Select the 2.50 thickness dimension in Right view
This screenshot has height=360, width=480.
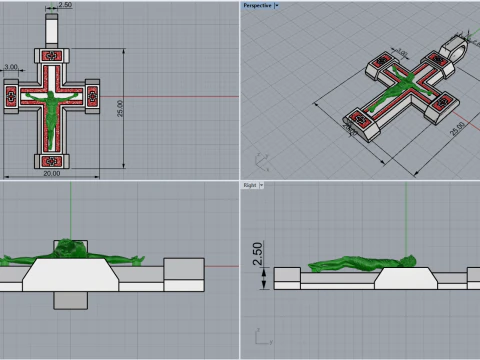(x=258, y=254)
